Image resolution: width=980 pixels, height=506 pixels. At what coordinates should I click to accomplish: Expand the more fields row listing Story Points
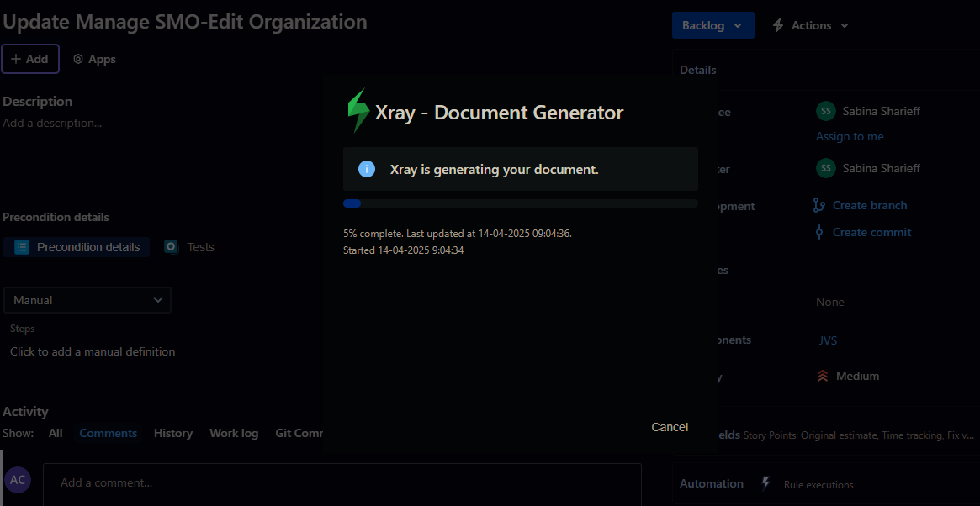click(x=849, y=435)
